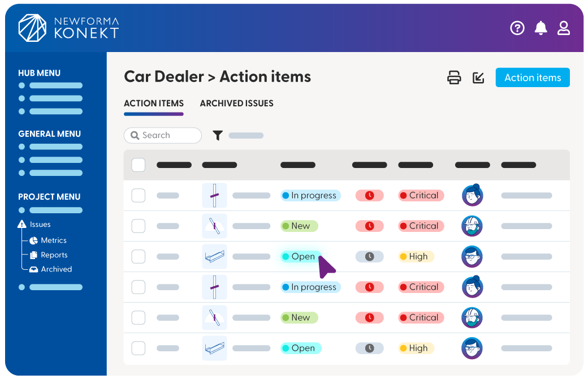
Task: Toggle the select-all checkbox in the table header
Action: tap(138, 165)
